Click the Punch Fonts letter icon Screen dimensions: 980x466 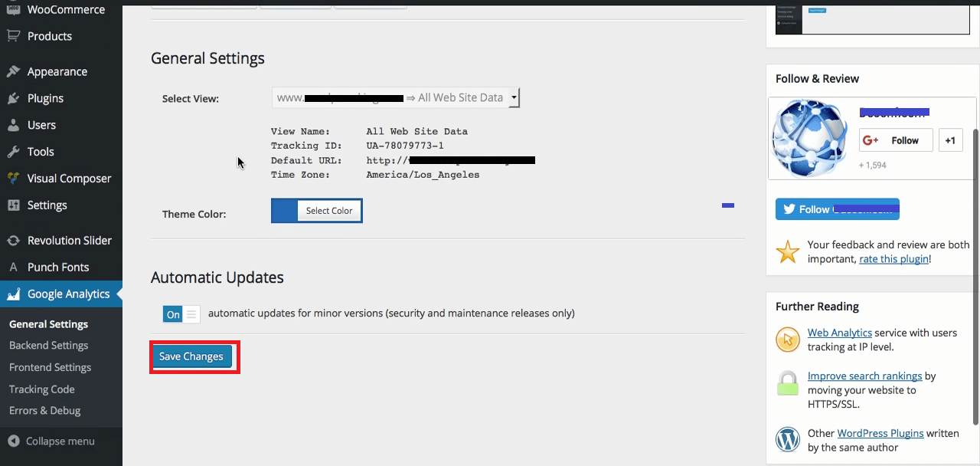click(13, 267)
